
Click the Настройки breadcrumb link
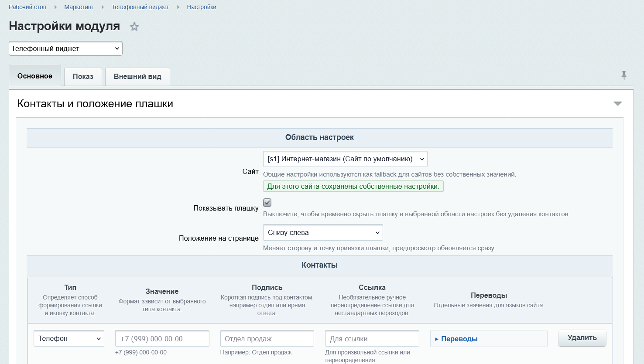pyautogui.click(x=202, y=7)
